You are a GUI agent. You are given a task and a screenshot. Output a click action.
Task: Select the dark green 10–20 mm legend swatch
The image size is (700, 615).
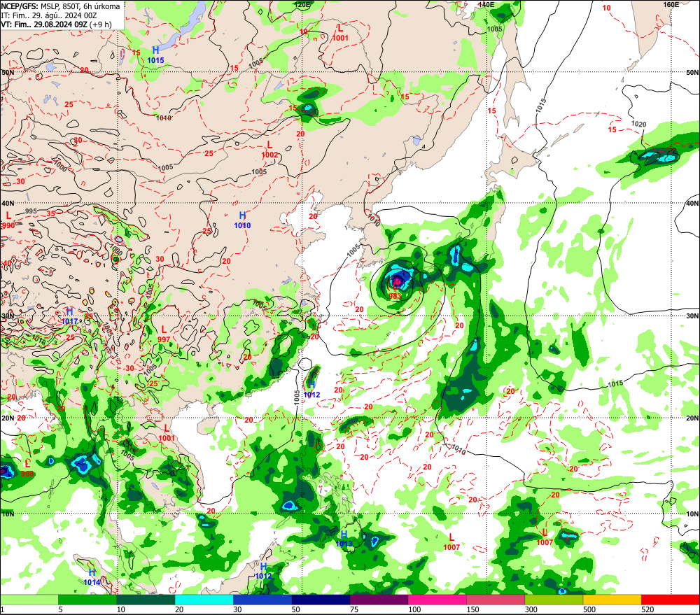146,600
